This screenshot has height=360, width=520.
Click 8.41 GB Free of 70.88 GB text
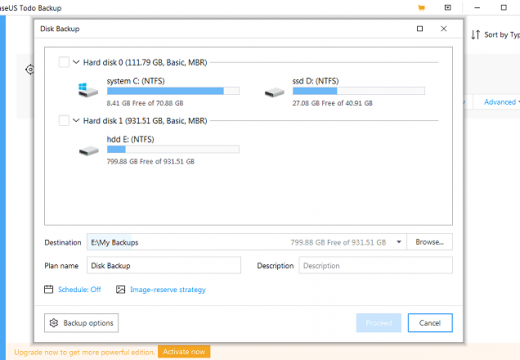click(x=145, y=103)
